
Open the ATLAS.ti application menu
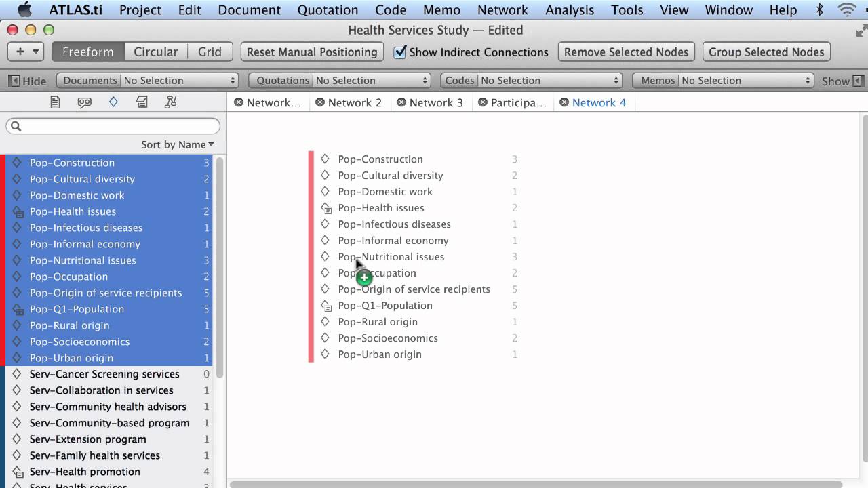pos(76,9)
